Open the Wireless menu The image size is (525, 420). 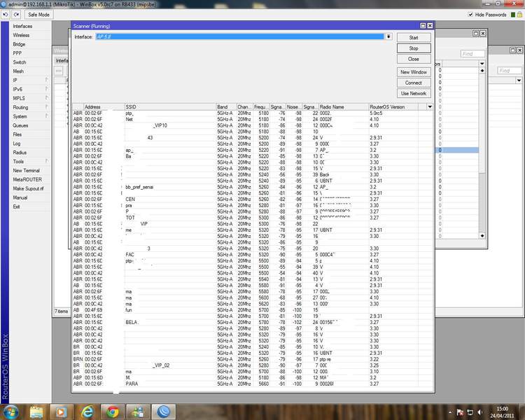pyautogui.click(x=21, y=35)
